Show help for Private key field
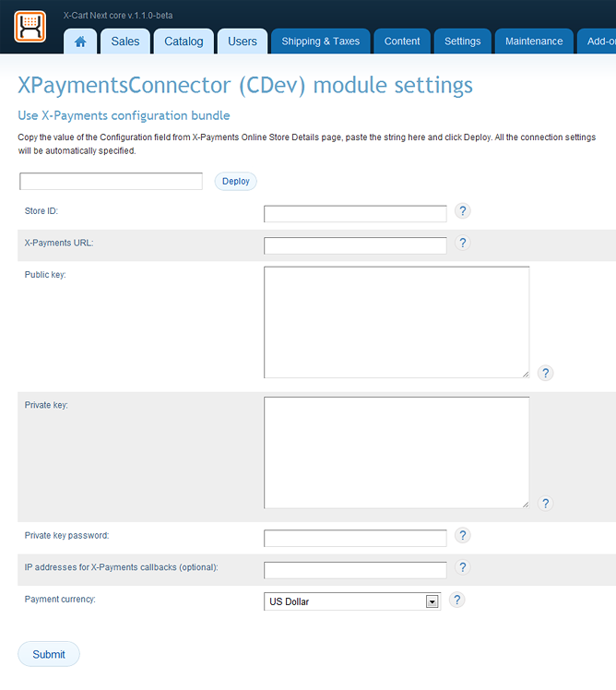Screen dimensions: 616x690 (546, 503)
